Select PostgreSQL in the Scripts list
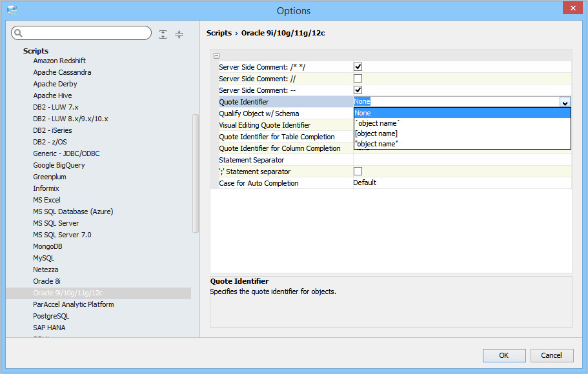 pos(51,316)
